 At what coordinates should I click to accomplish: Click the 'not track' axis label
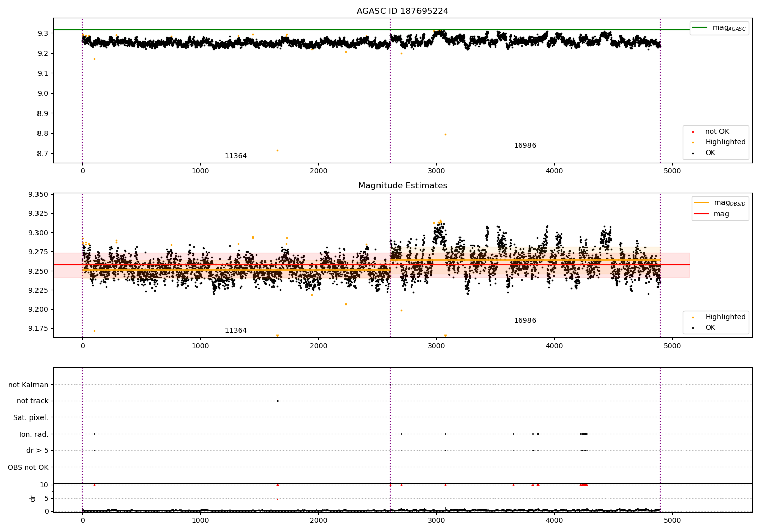pos(32,401)
